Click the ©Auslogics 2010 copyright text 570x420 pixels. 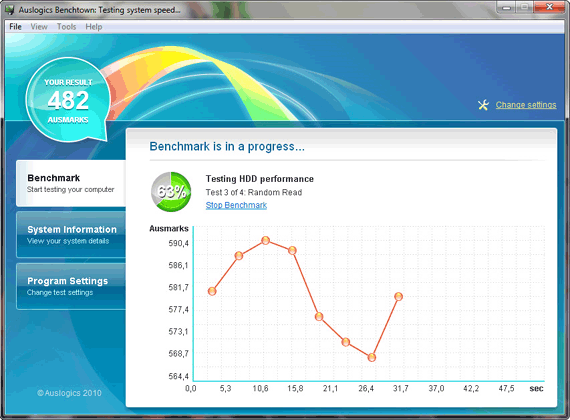click(69, 393)
